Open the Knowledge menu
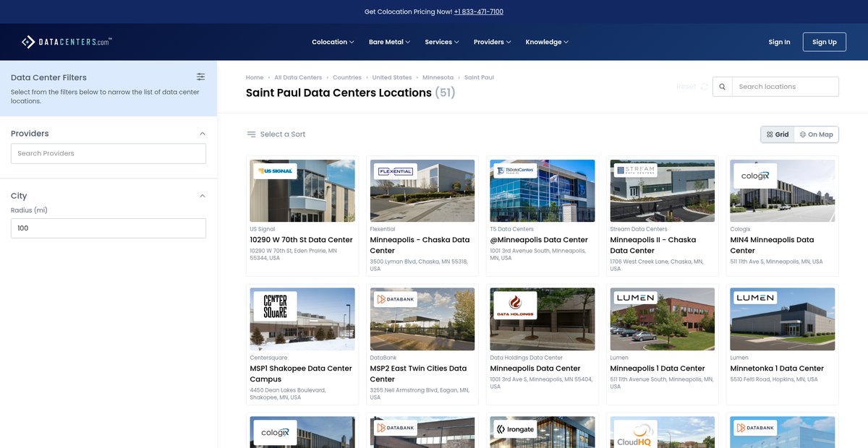 coord(547,42)
